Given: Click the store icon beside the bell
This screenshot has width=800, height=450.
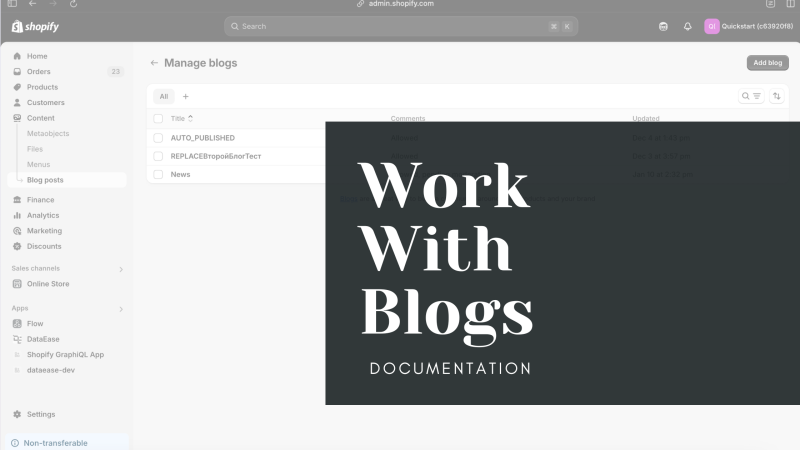Looking at the screenshot, I should click(663, 27).
